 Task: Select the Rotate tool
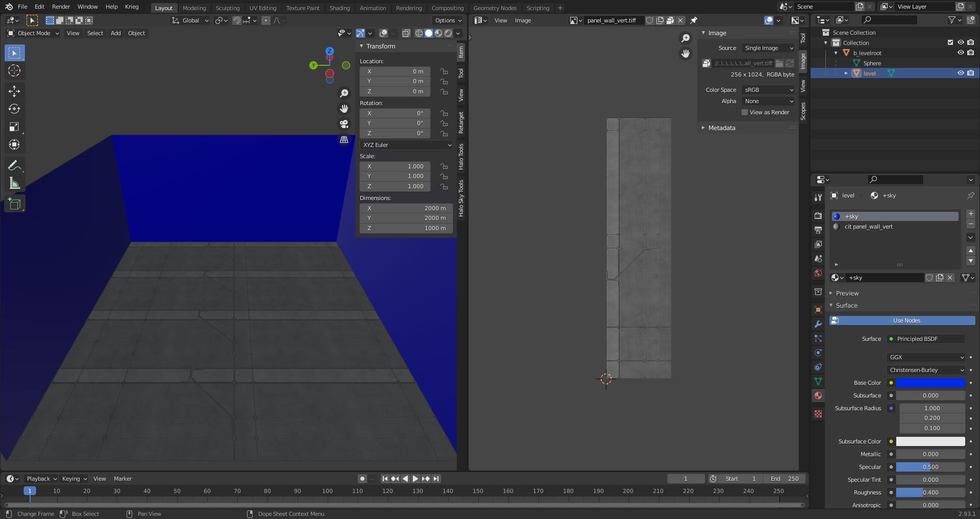pyautogui.click(x=14, y=109)
